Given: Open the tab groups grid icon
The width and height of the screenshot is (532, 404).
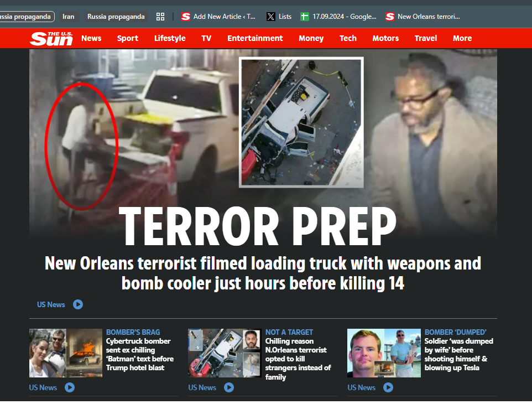Looking at the screenshot, I should click(160, 17).
